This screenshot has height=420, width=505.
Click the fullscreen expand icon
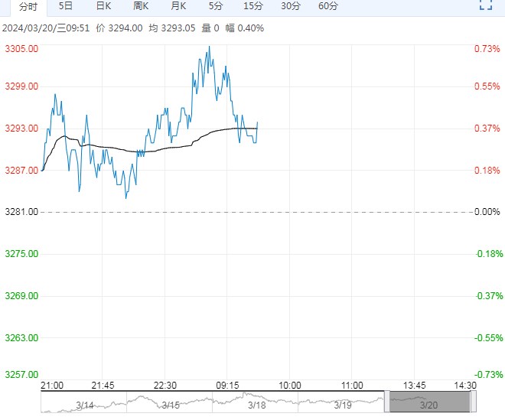tap(485, 5)
